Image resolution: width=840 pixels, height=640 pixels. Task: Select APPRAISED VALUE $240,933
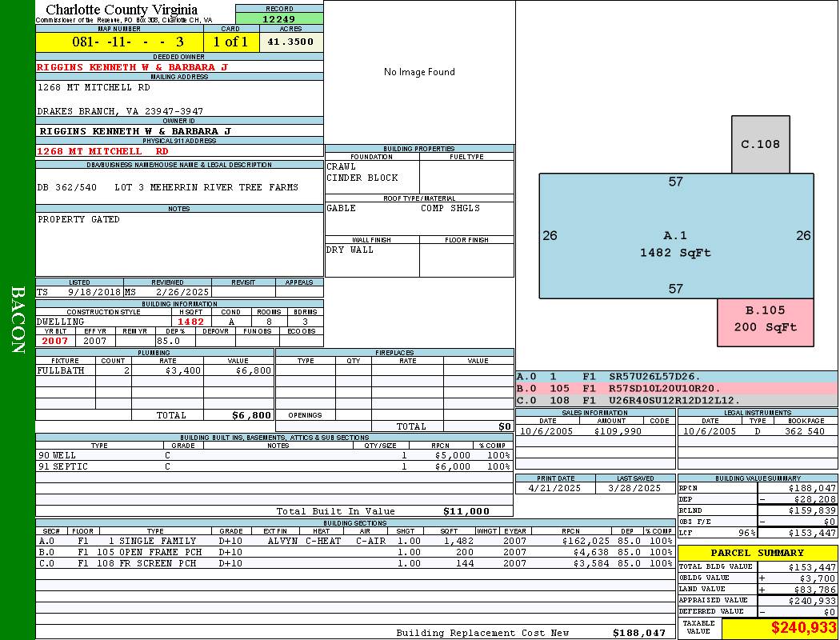812,600
